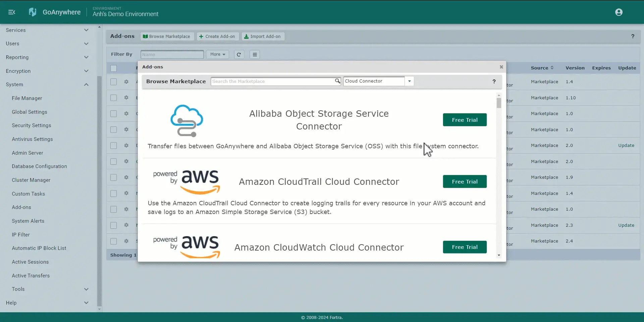The width and height of the screenshot is (644, 322).
Task: Open the Cloud Connector category dropdown
Action: [x=409, y=81]
